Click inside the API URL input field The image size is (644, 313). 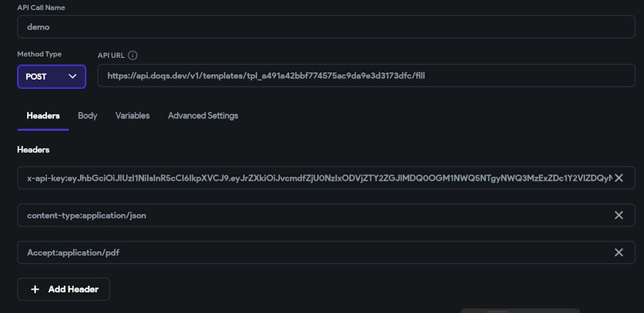coord(366,76)
